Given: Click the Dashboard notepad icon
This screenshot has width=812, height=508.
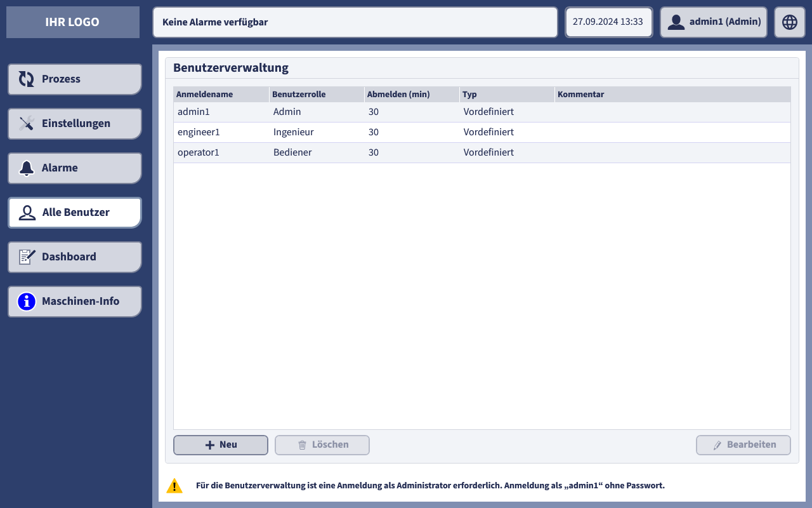Looking at the screenshot, I should click(27, 257).
